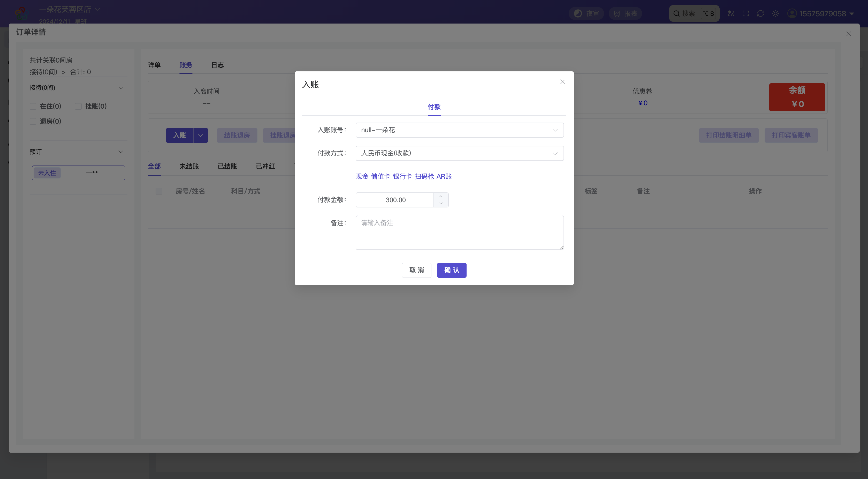Check the 在住(0) checkbox
The height and width of the screenshot is (479, 868).
[33, 107]
